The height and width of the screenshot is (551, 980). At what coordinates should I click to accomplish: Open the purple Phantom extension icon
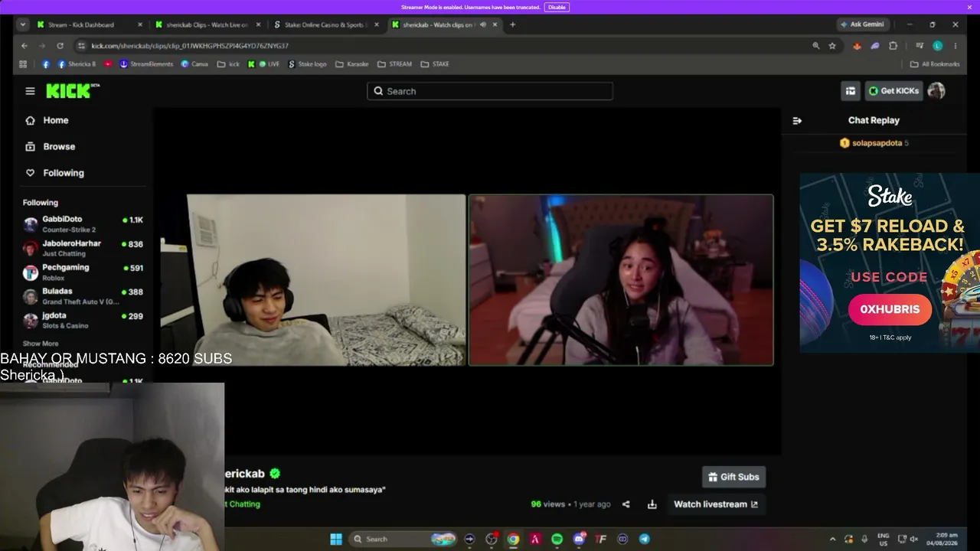pos(875,46)
